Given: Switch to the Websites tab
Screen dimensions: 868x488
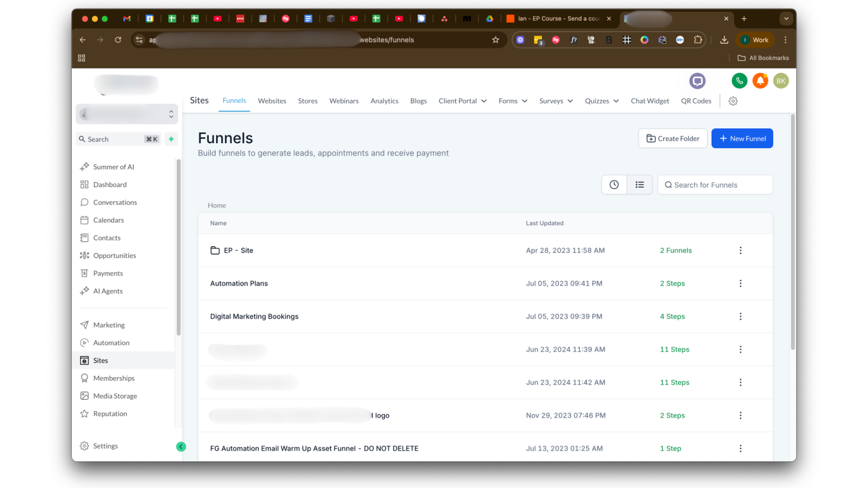Looking at the screenshot, I should tap(272, 101).
